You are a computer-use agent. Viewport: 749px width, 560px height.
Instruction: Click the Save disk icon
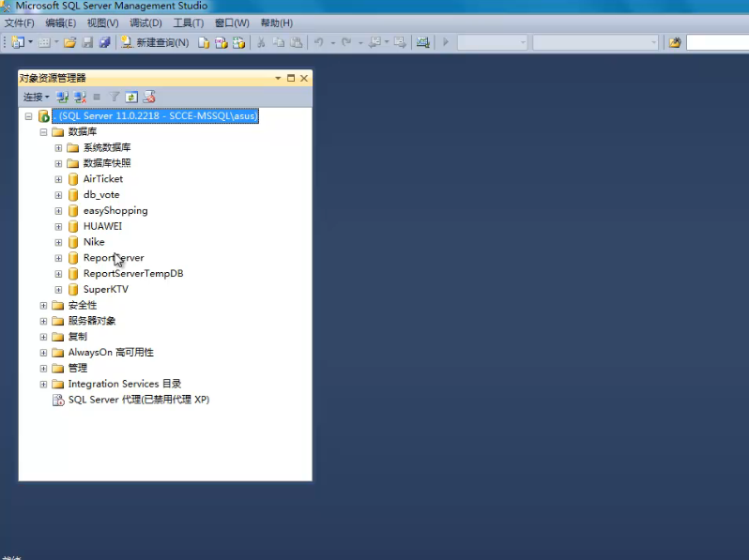coord(87,42)
